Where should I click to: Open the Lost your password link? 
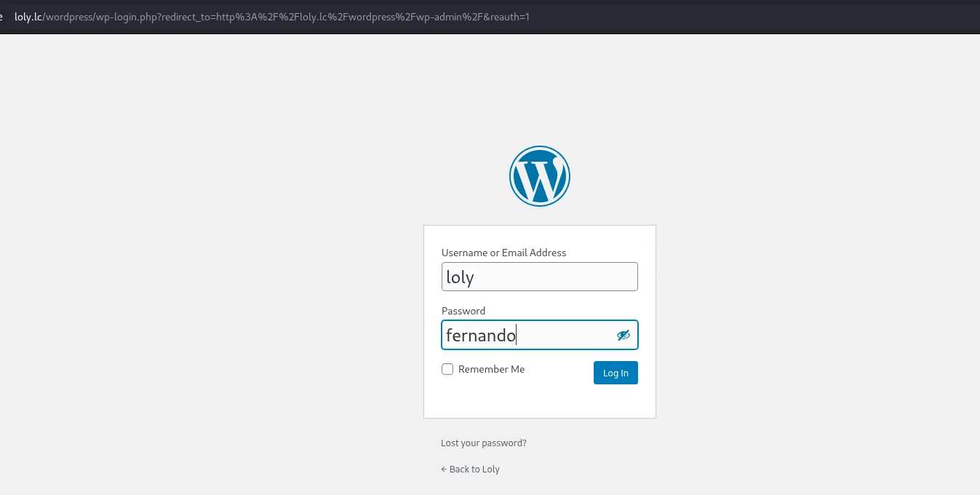484,443
